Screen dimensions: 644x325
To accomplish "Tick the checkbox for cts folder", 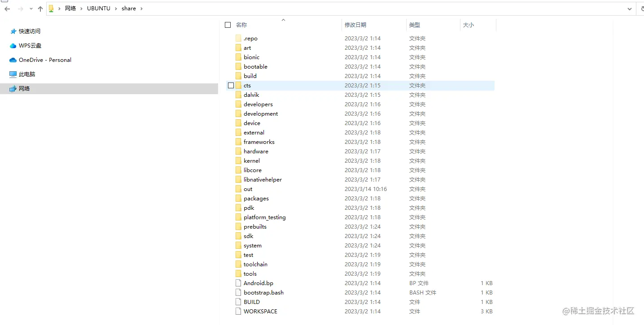I will pyautogui.click(x=231, y=85).
